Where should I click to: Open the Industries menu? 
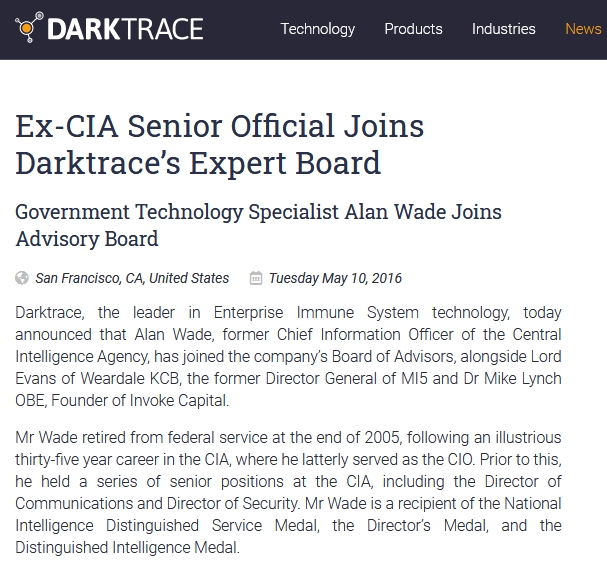pos(503,29)
